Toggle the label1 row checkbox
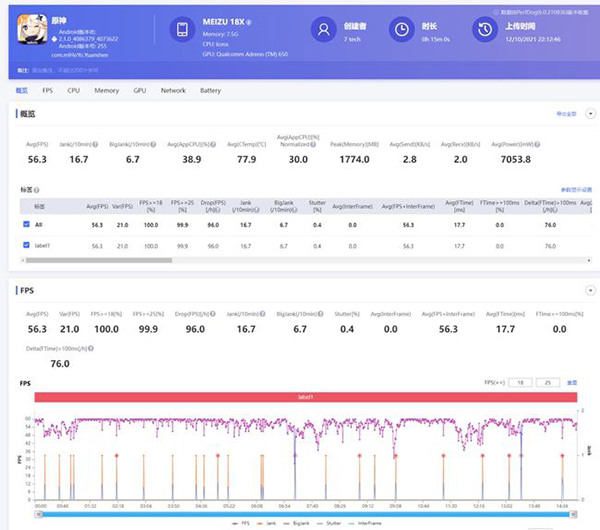600x530 pixels. [26, 245]
